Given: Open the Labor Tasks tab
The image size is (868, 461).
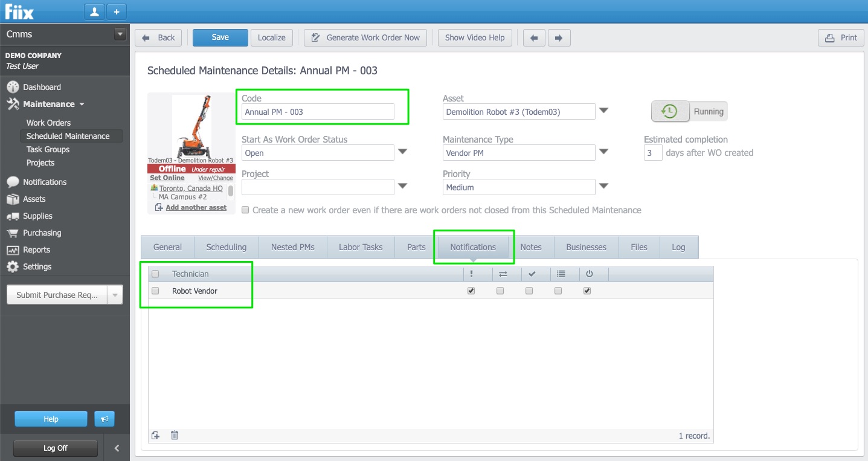Looking at the screenshot, I should click(361, 247).
